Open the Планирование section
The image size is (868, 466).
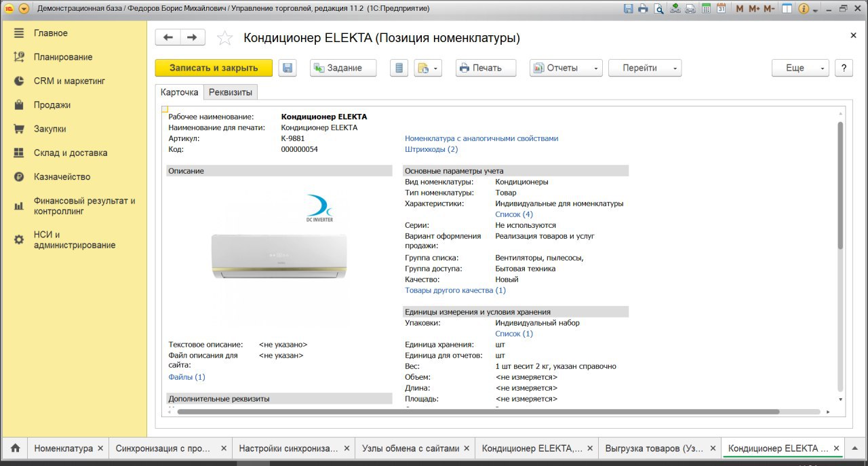63,57
